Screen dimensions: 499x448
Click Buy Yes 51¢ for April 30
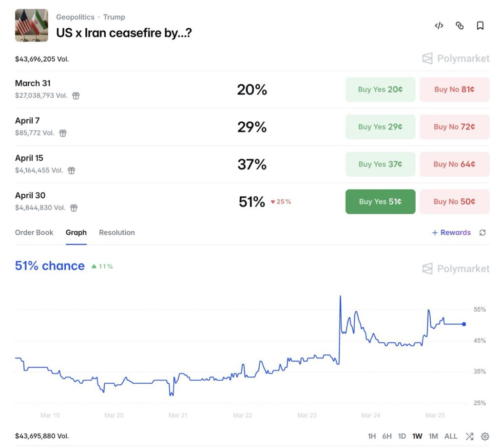(x=380, y=202)
